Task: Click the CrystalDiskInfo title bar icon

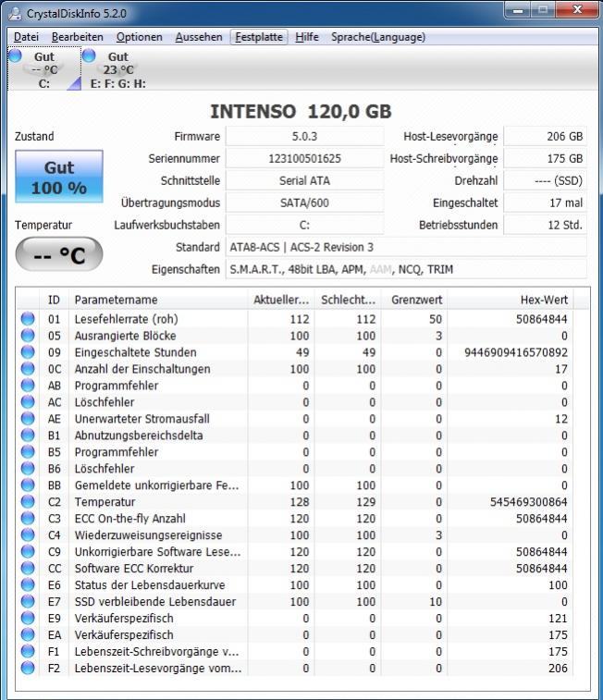Action: [x=15, y=13]
